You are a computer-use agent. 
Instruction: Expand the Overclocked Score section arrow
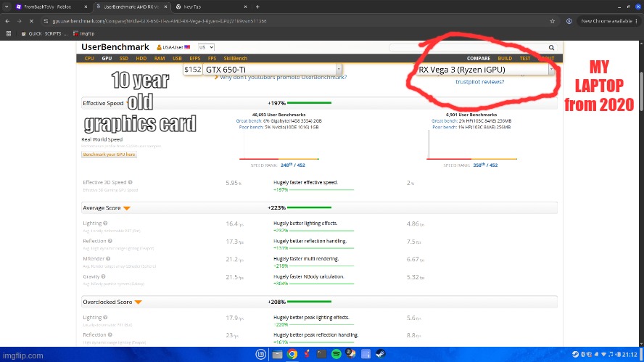point(139,302)
